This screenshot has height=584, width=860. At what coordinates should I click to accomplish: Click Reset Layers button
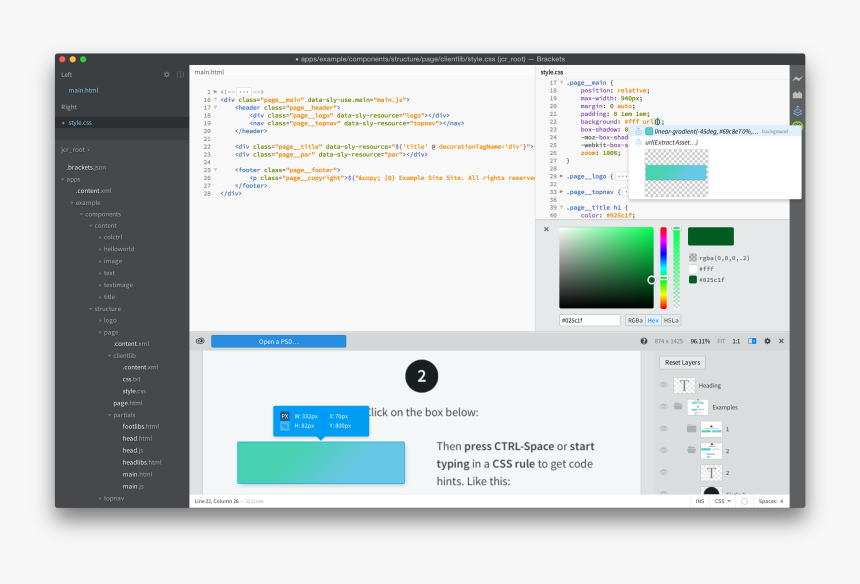click(x=682, y=362)
